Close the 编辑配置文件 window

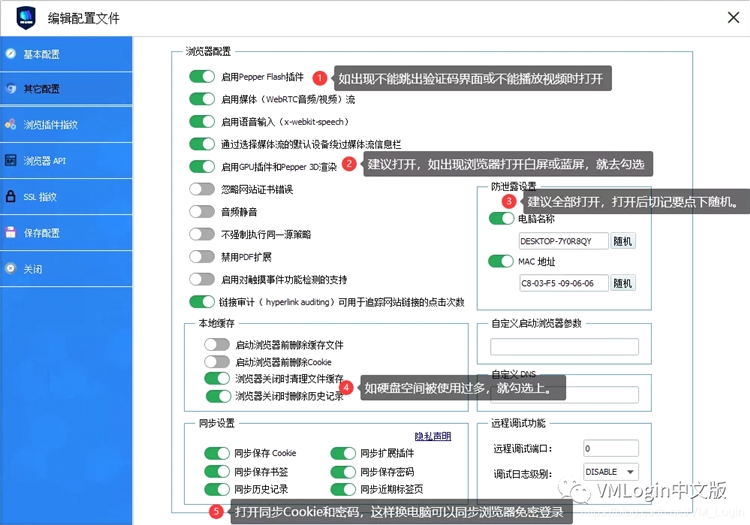(733, 18)
